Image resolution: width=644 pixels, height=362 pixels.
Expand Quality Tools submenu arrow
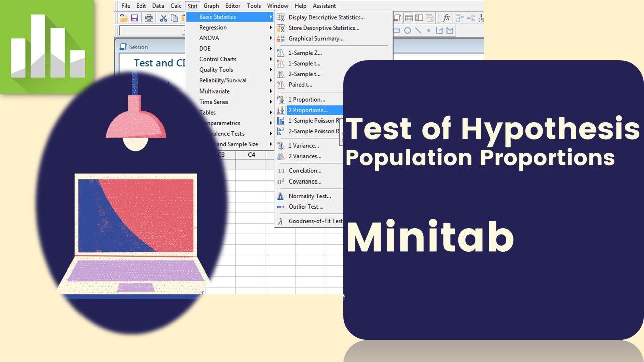pos(271,70)
